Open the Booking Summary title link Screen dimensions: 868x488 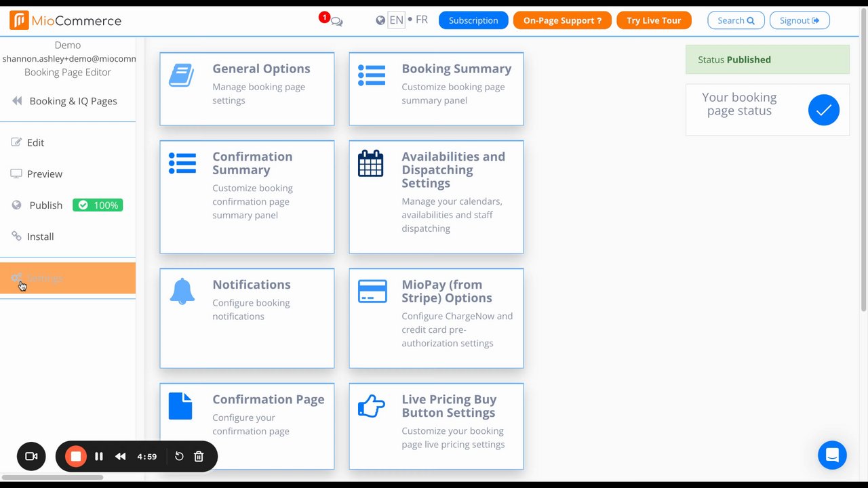[x=456, y=68]
